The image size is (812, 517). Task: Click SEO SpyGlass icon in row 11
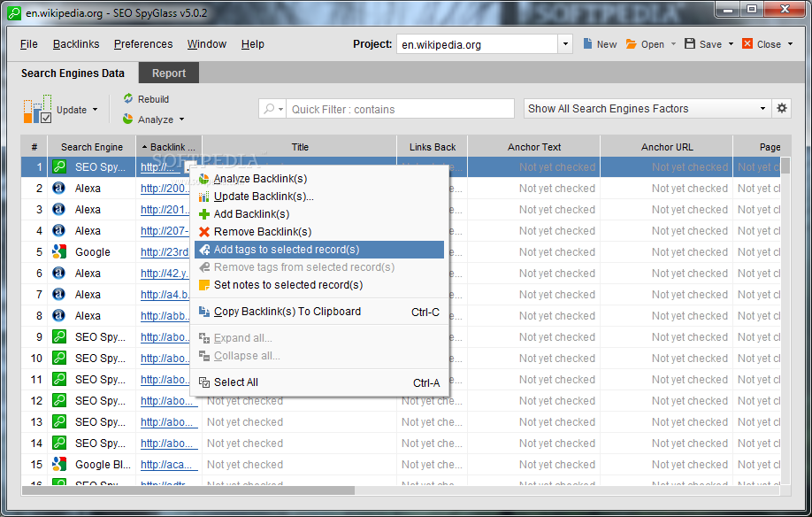tap(59, 379)
